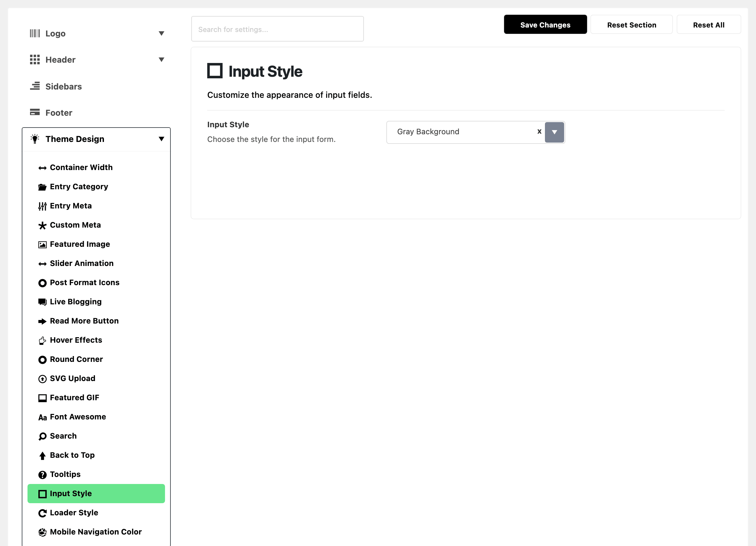Viewport: 756px width, 546px height.
Task: Click the Entry Meta sliders icon
Action: click(42, 206)
